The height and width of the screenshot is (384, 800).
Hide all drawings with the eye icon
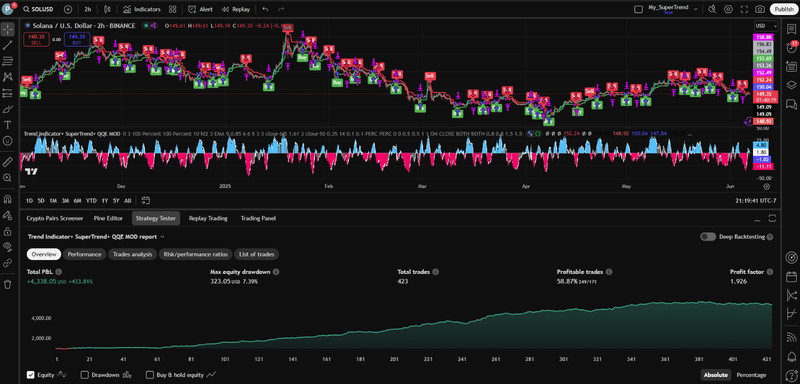(x=8, y=247)
